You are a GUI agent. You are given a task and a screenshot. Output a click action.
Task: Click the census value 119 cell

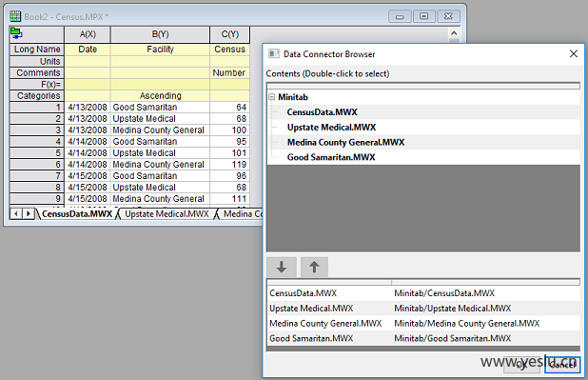pyautogui.click(x=230, y=165)
